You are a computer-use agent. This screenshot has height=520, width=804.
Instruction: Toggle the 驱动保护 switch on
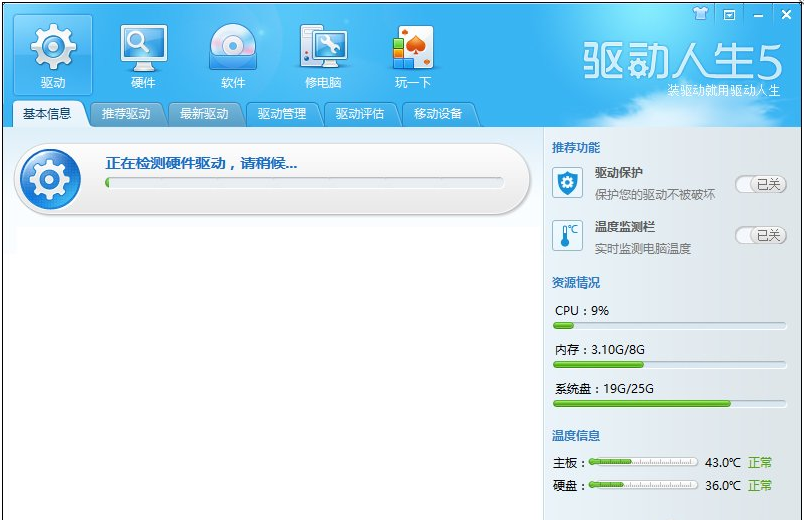tap(760, 184)
